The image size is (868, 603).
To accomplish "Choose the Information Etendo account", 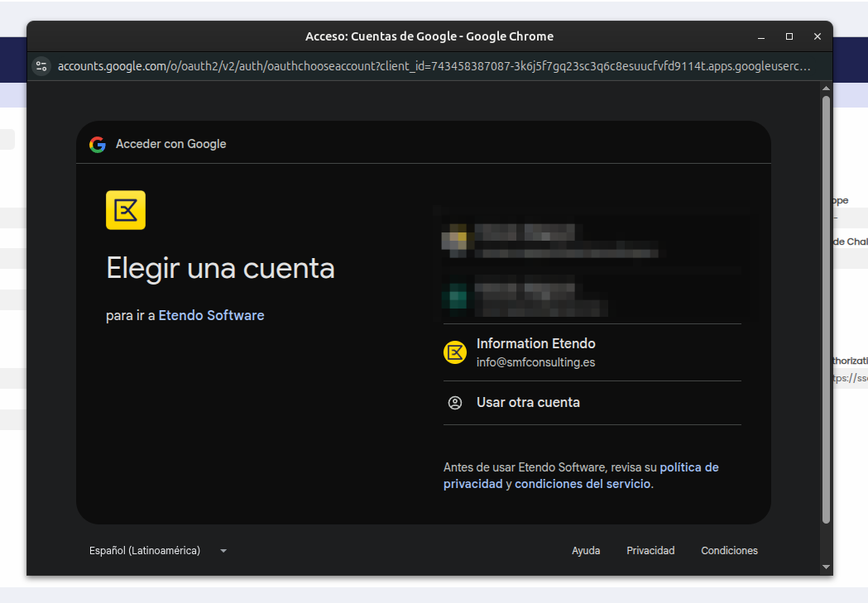I will [x=592, y=352].
